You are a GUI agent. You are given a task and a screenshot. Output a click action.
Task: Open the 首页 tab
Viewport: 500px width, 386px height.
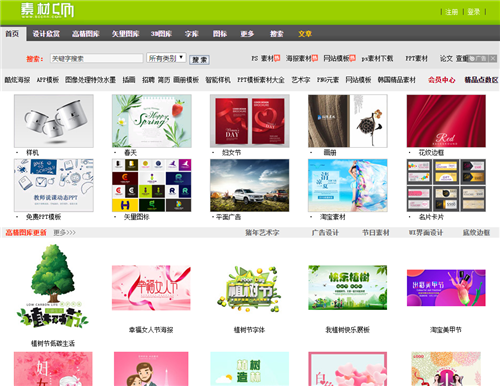click(12, 34)
